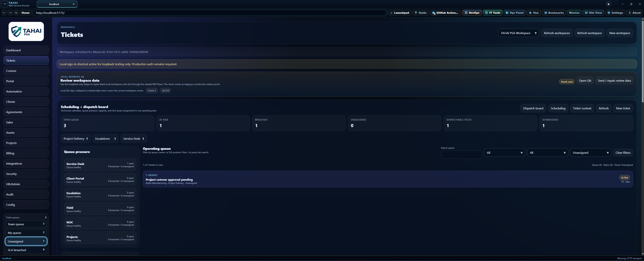Close the localhost tab
This screenshot has width=644, height=261.
(x=73, y=4)
